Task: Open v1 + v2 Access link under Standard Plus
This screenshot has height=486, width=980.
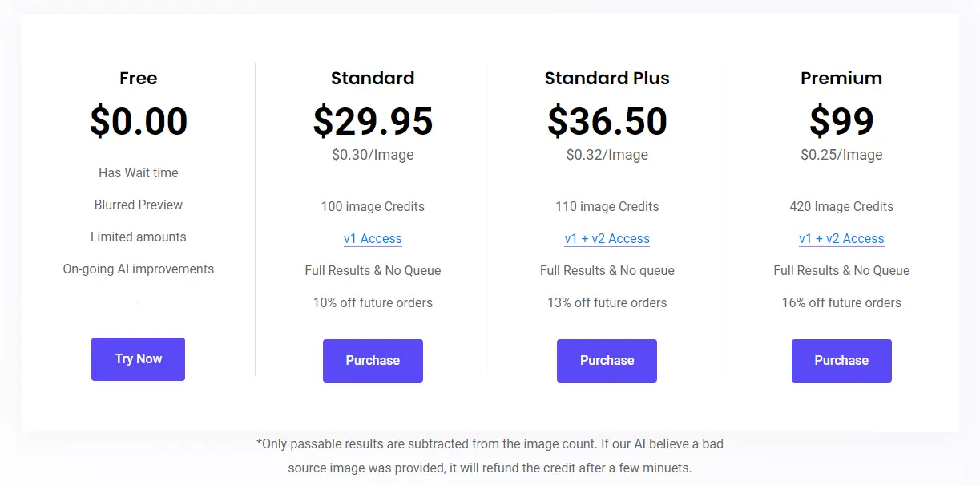Action: click(607, 238)
